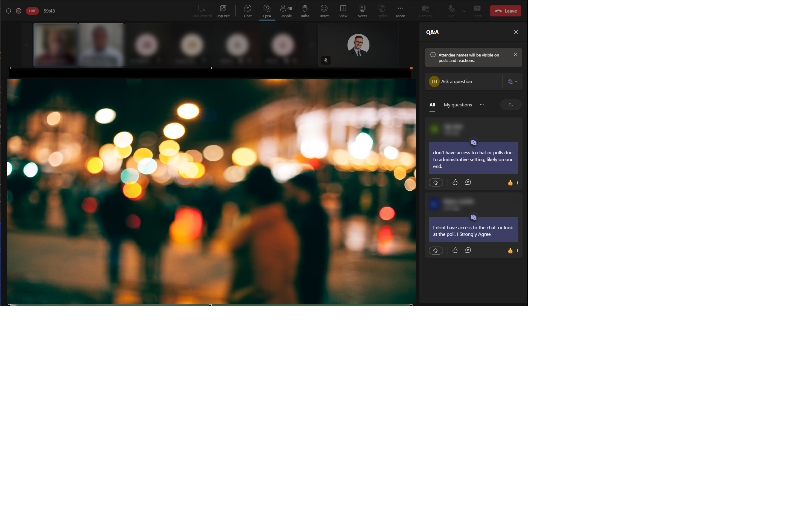Upvote the "Strongly Agree" question
Image resolution: width=798 pixels, height=532 pixels.
coord(436,250)
